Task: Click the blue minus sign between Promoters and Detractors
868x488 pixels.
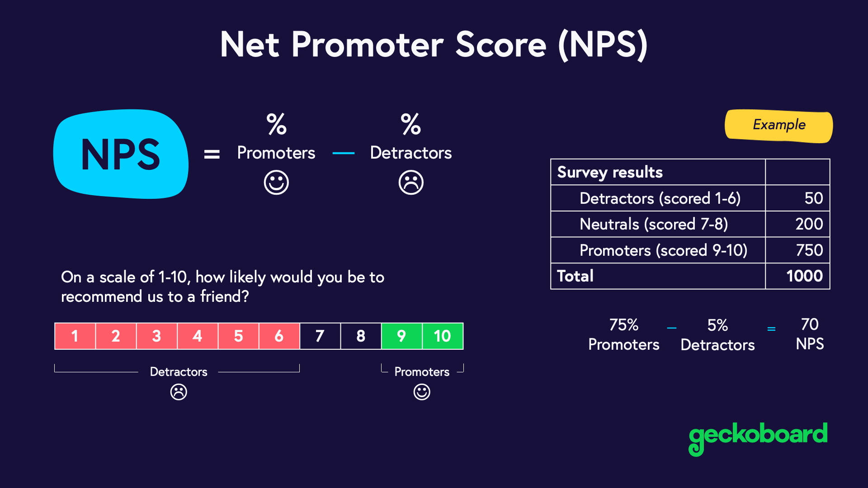Action: coord(343,154)
